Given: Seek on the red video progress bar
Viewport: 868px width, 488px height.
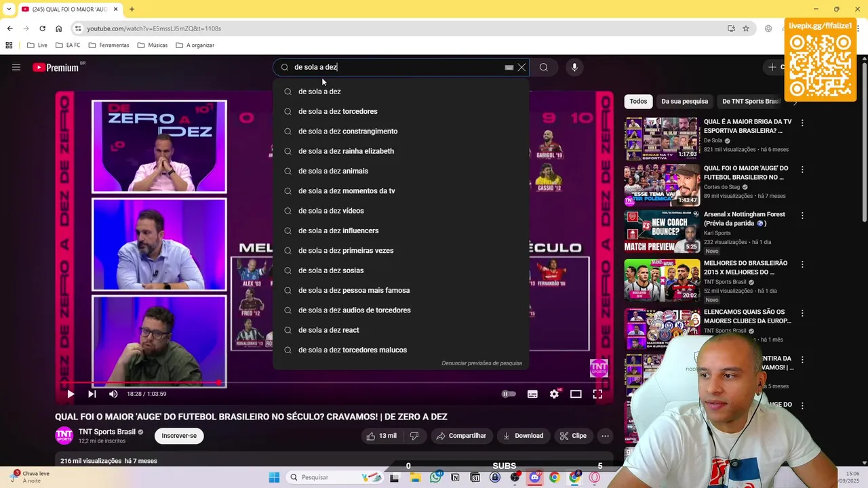Looking at the screenshot, I should (x=334, y=383).
